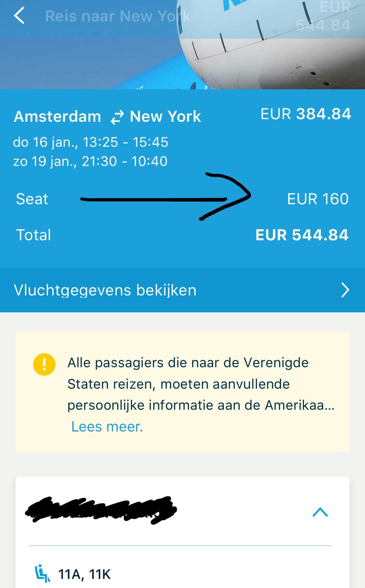Tap the back arrow icon

[19, 16]
